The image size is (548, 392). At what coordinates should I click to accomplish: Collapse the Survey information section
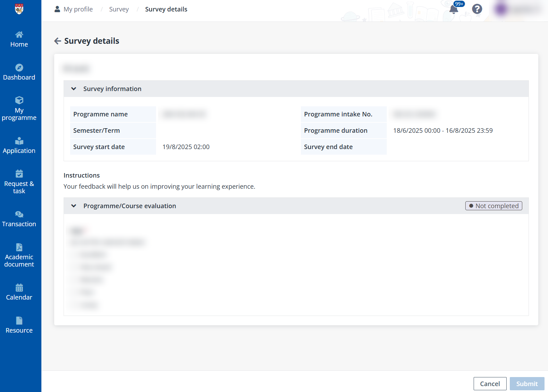(x=74, y=89)
